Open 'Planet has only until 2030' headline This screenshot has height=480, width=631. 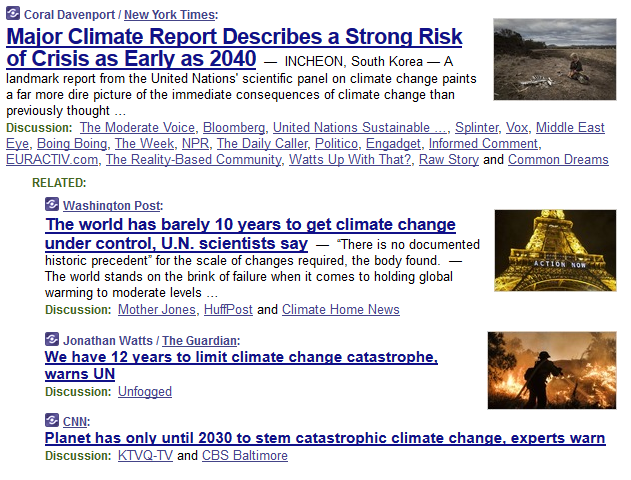click(x=325, y=438)
